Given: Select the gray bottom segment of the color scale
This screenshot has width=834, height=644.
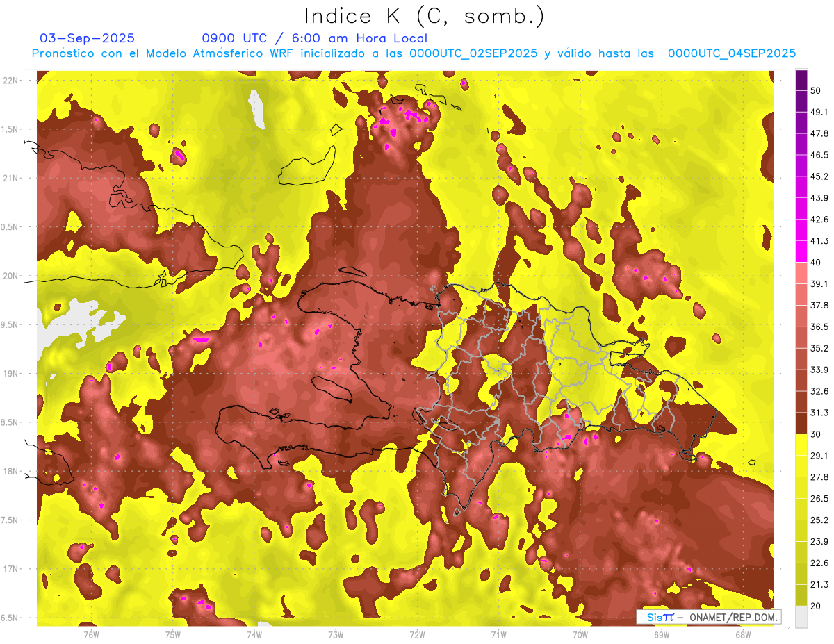Looking at the screenshot, I should (801, 617).
